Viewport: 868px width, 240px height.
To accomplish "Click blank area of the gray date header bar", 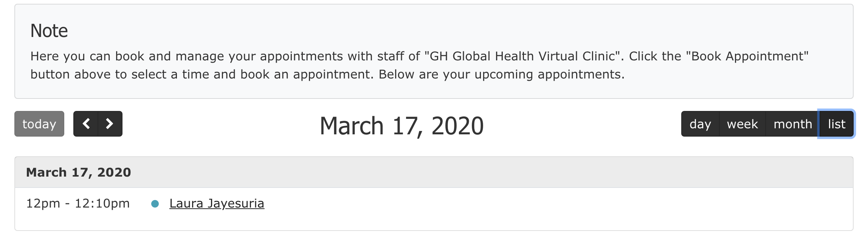I will tap(491, 172).
